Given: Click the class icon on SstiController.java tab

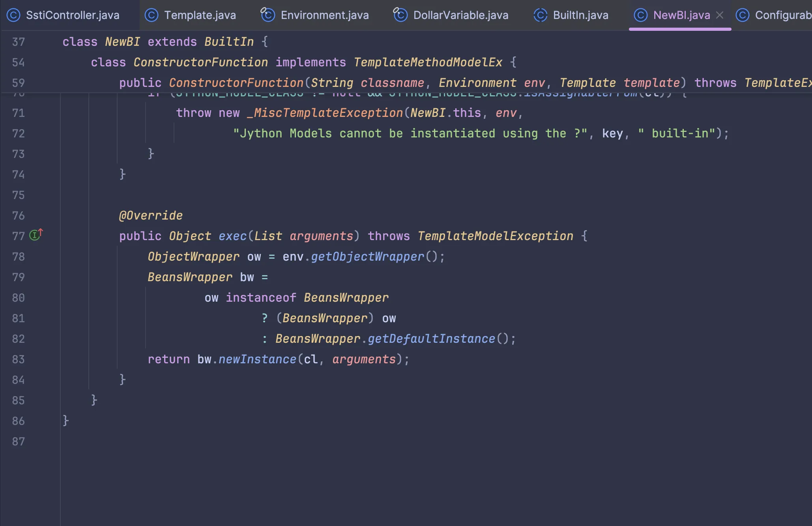Looking at the screenshot, I should coord(13,15).
